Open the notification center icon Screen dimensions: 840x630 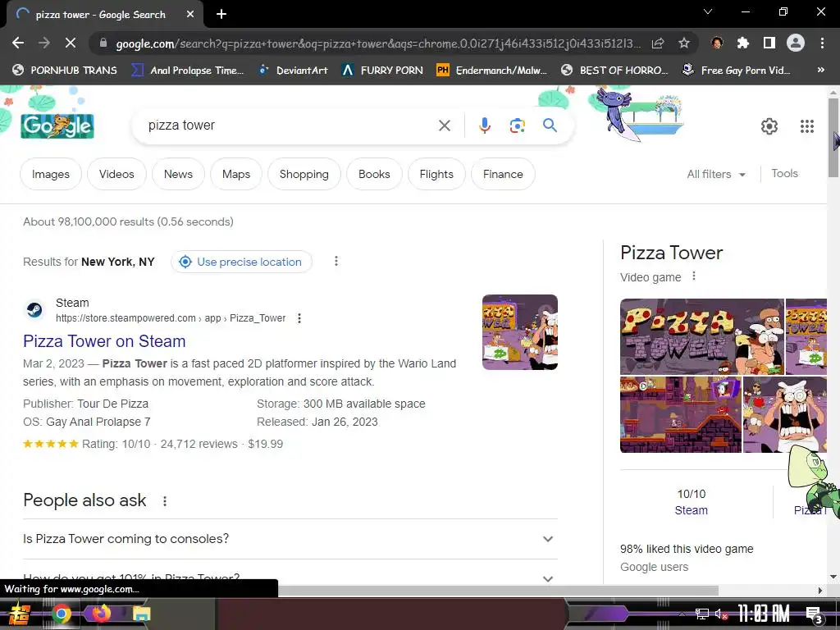point(815,614)
